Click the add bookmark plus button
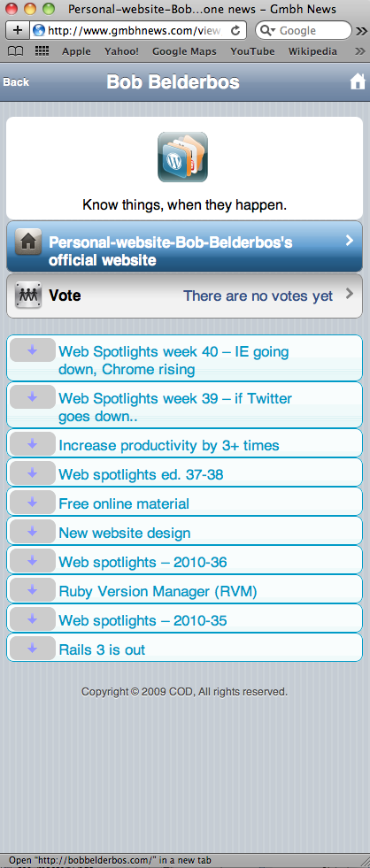The width and height of the screenshot is (370, 868). click(x=17, y=30)
